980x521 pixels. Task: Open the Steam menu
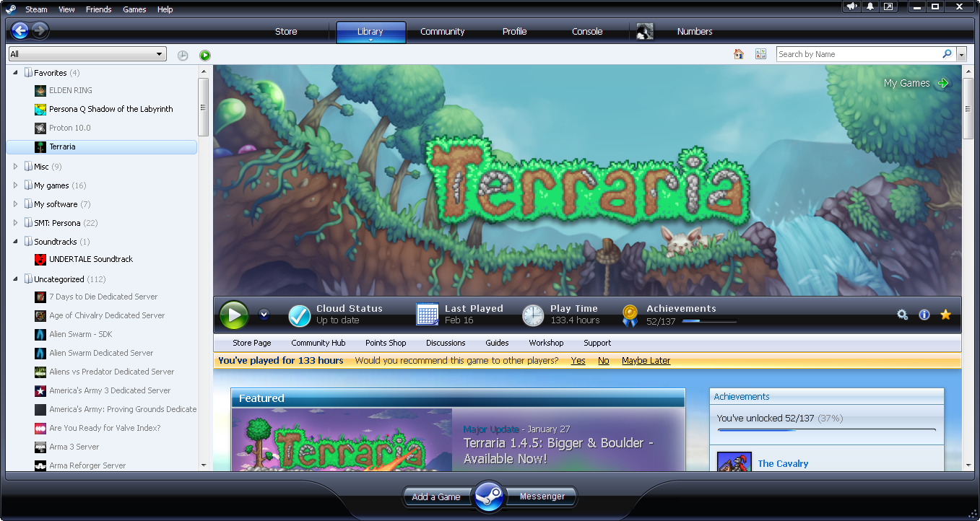36,9
